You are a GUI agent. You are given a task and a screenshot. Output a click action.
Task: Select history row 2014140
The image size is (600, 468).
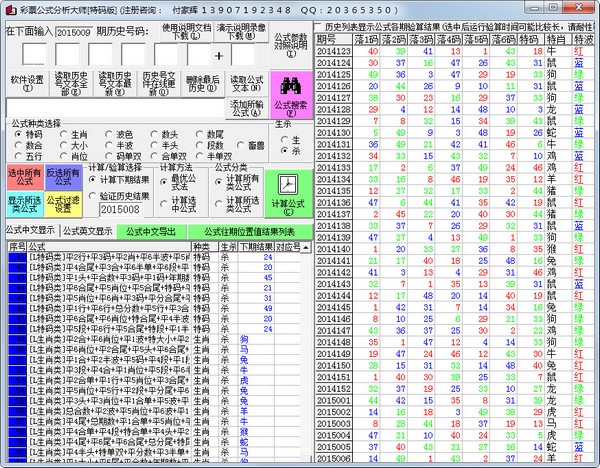click(x=455, y=249)
